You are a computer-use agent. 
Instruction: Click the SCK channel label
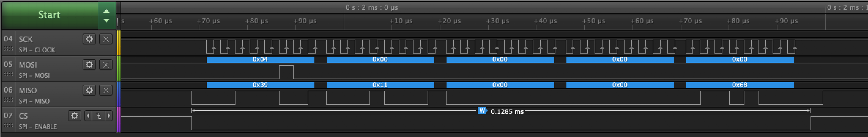tap(26, 39)
